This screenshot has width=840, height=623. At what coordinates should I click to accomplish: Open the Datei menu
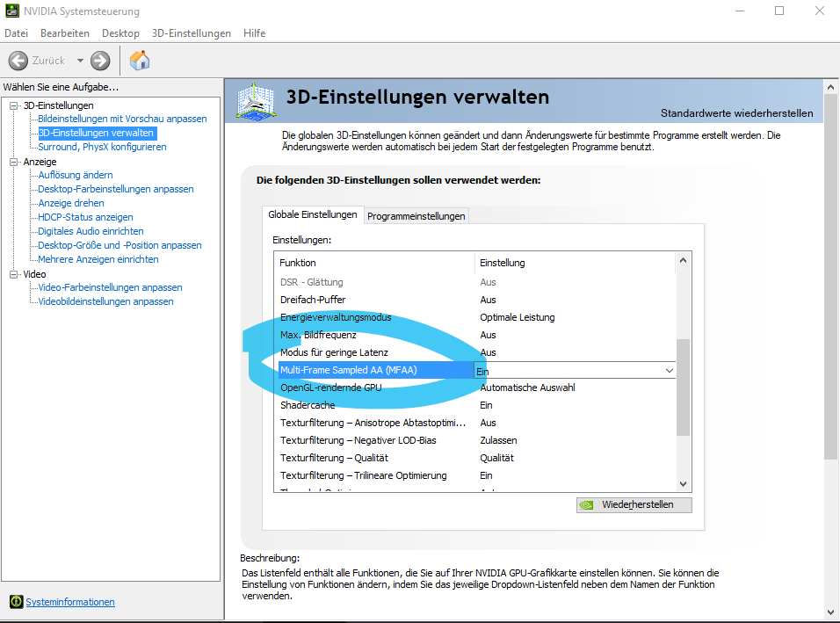coord(16,33)
